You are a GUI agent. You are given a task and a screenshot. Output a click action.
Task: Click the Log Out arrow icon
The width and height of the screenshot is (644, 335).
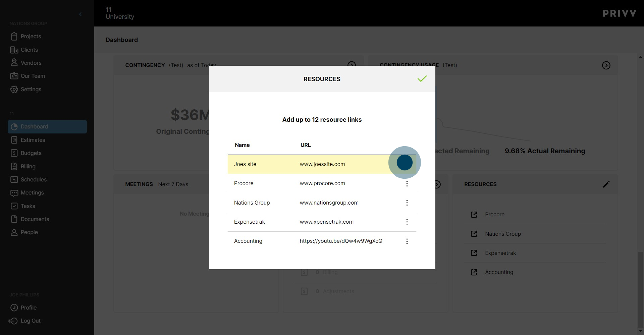tap(13, 321)
